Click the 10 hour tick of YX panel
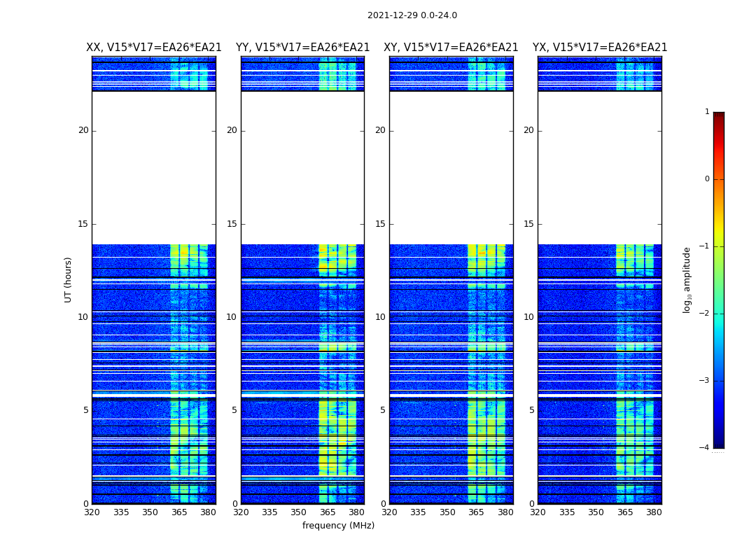 (x=528, y=317)
